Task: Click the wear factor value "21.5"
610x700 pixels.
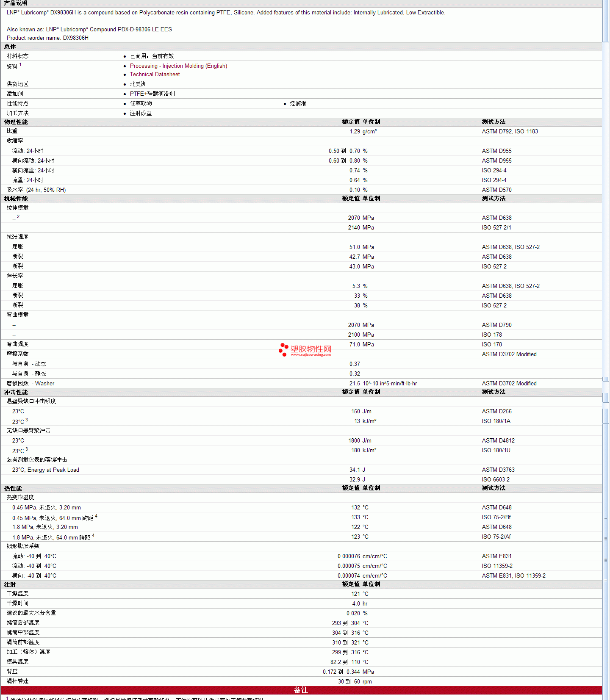Action: 355,384
